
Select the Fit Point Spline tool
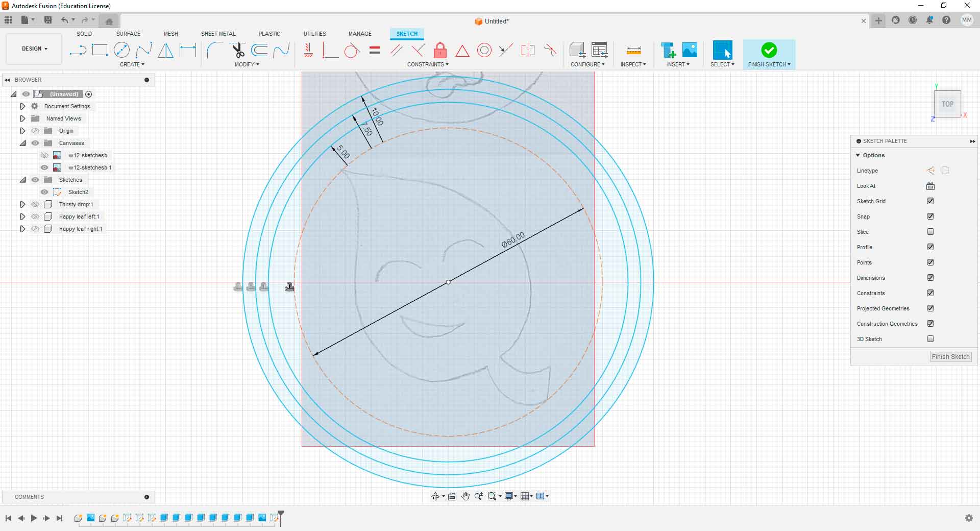144,50
